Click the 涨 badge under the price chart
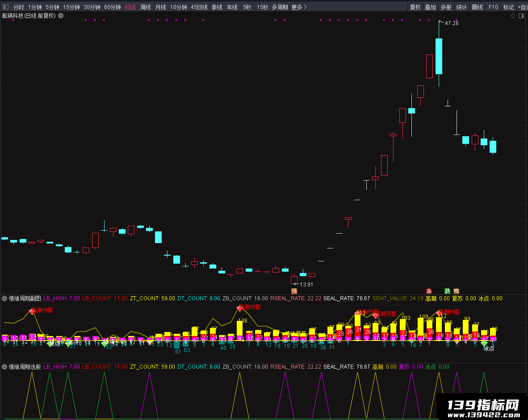This screenshot has width=528, height=420. 429,291
